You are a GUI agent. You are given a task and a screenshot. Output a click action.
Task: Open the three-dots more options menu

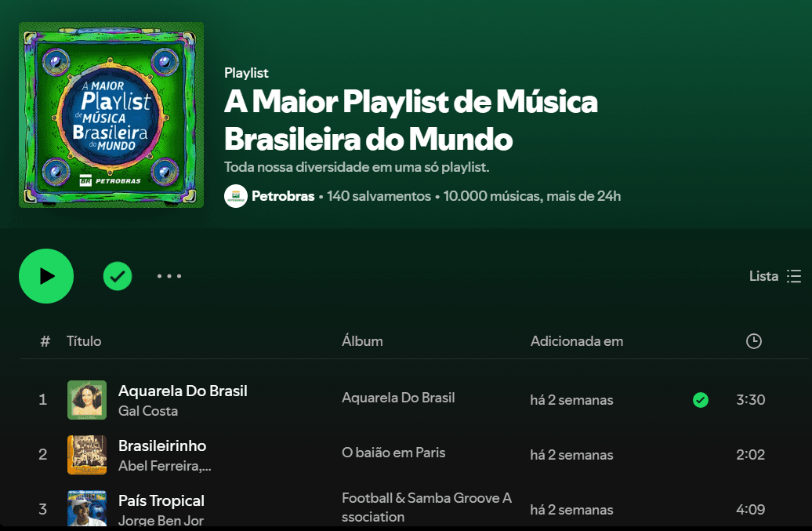(x=169, y=276)
